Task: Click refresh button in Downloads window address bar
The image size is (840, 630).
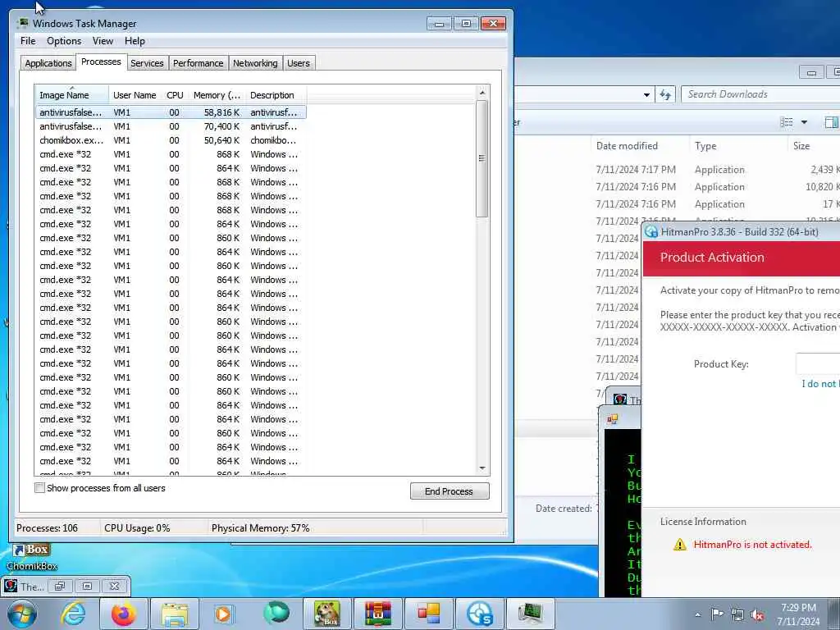Action: [x=665, y=95]
